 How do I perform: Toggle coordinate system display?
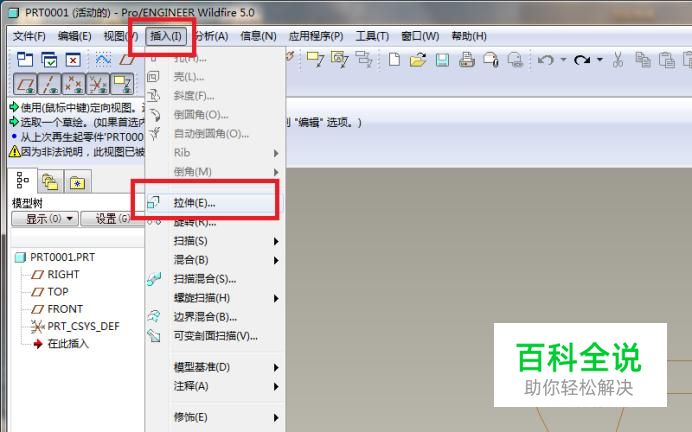[x=98, y=84]
